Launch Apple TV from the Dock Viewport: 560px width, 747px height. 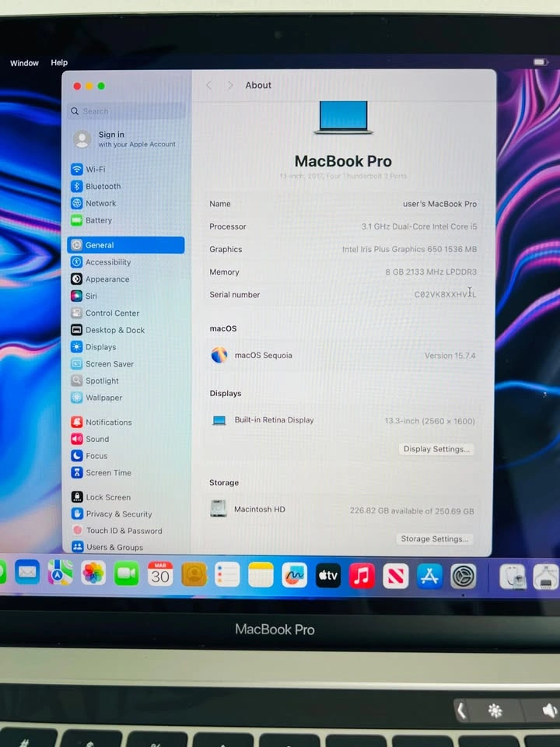point(328,576)
